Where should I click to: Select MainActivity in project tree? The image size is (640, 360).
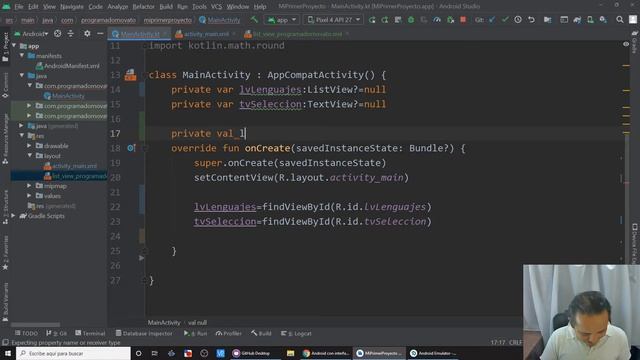click(x=64, y=96)
